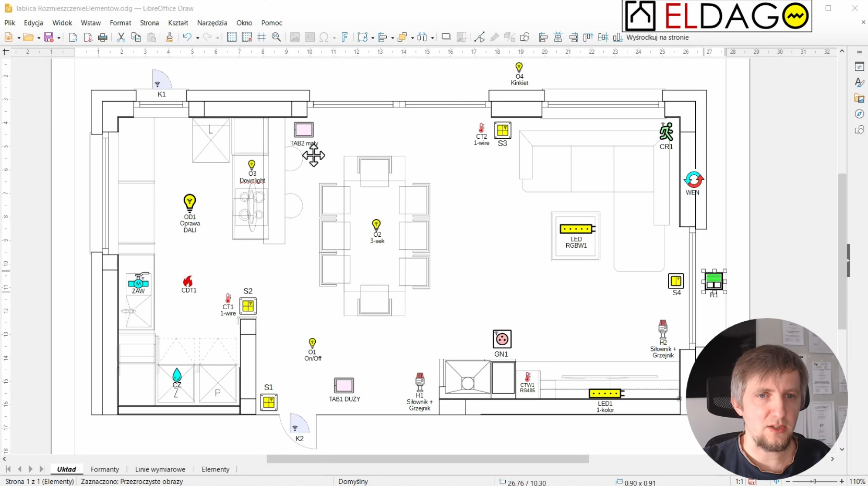Toggle Helplines While Moving icon
The width and height of the screenshot is (868, 486).
pos(261,37)
